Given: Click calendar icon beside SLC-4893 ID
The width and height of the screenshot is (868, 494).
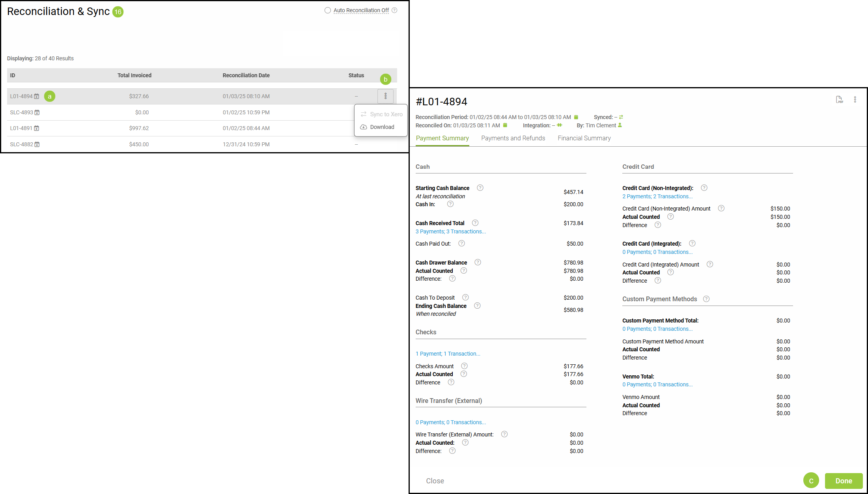Looking at the screenshot, I should coord(37,113).
